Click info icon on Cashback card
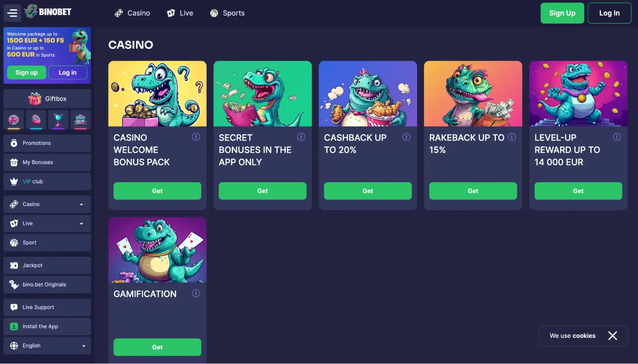 tap(406, 137)
